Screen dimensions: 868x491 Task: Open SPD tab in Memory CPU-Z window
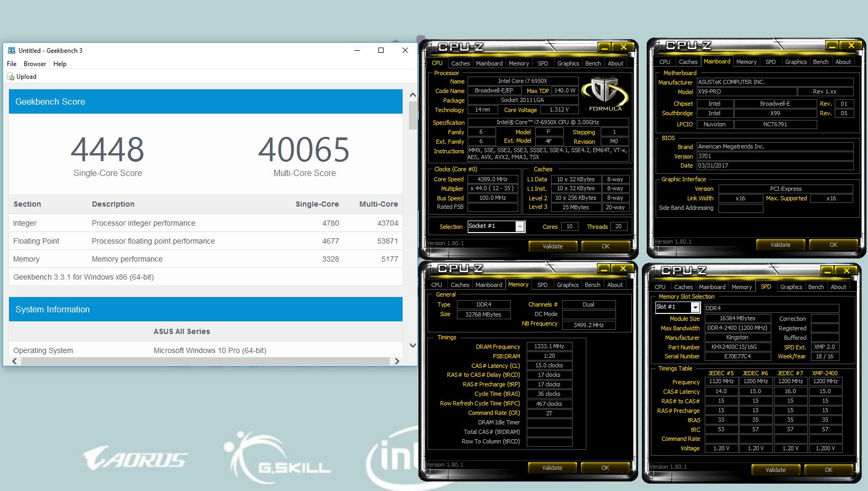543,285
